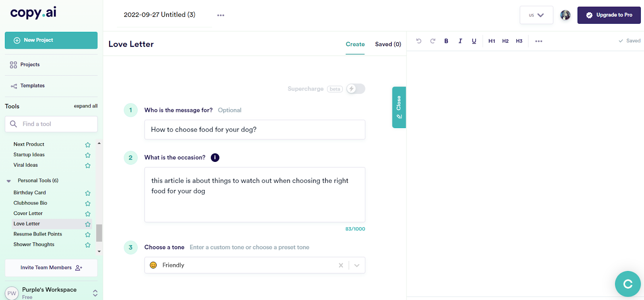Apply bold formatting
The image size is (644, 300).
tap(446, 41)
